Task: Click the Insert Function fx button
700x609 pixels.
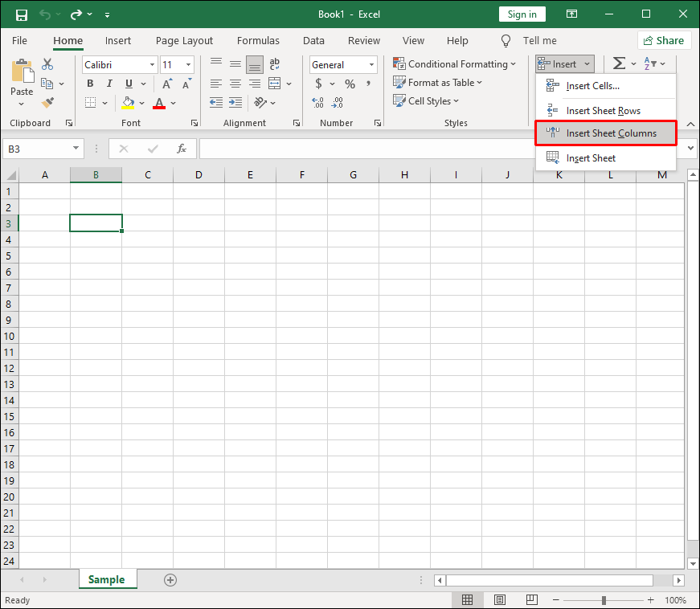Action: [182, 149]
